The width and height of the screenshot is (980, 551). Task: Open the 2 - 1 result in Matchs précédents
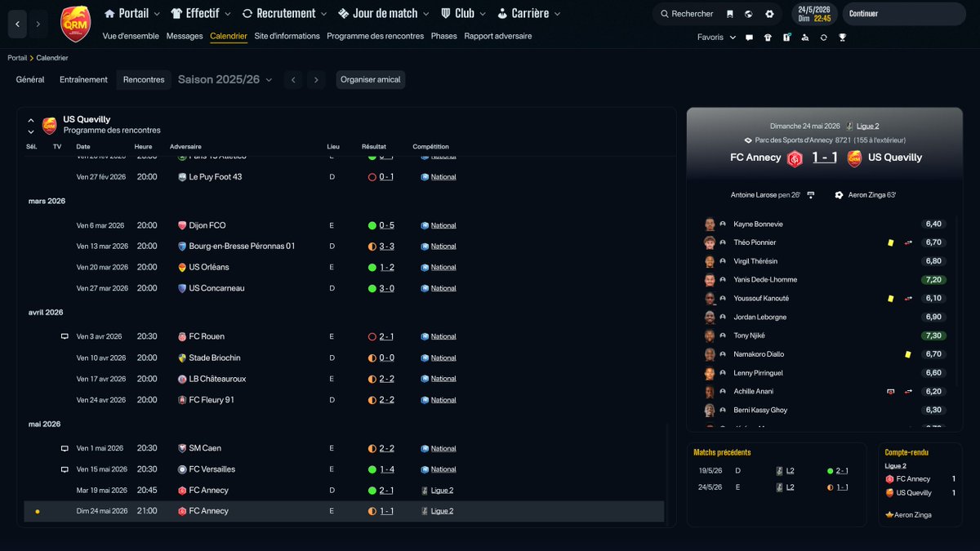coord(841,471)
